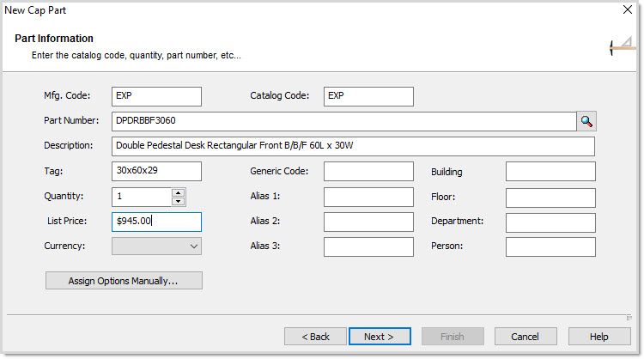This screenshot has width=644, height=359.
Task: Decrease quantity with the down spinner arrow
Action: tap(179, 201)
